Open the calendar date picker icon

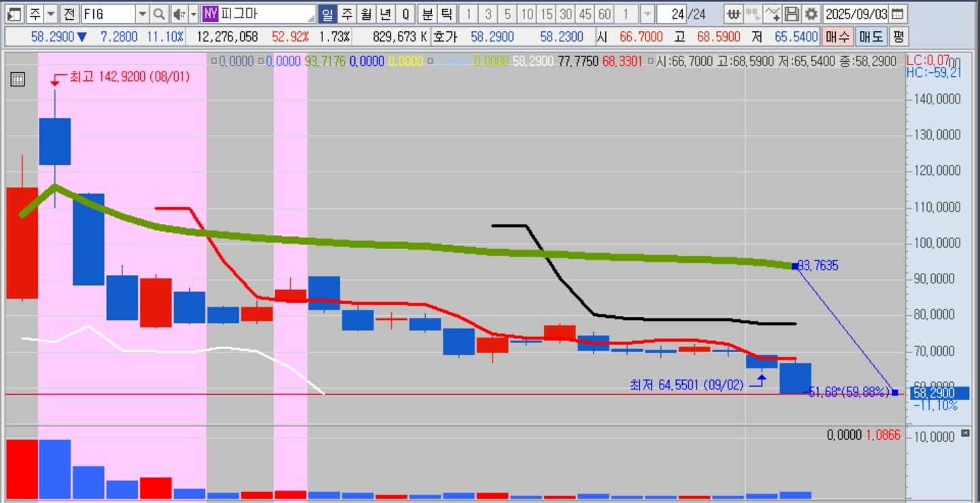click(x=898, y=14)
